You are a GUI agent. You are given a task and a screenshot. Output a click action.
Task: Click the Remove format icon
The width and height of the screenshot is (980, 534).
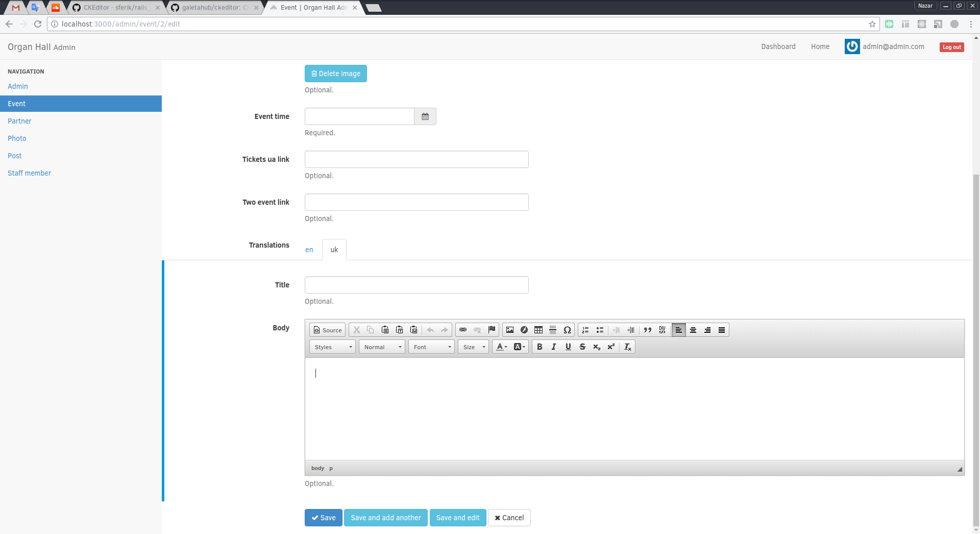click(x=628, y=347)
